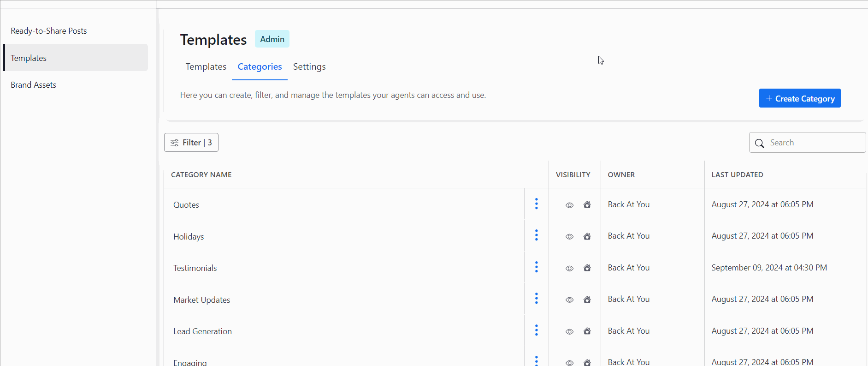Select the Market Updates category name
The height and width of the screenshot is (366, 868).
tap(202, 300)
